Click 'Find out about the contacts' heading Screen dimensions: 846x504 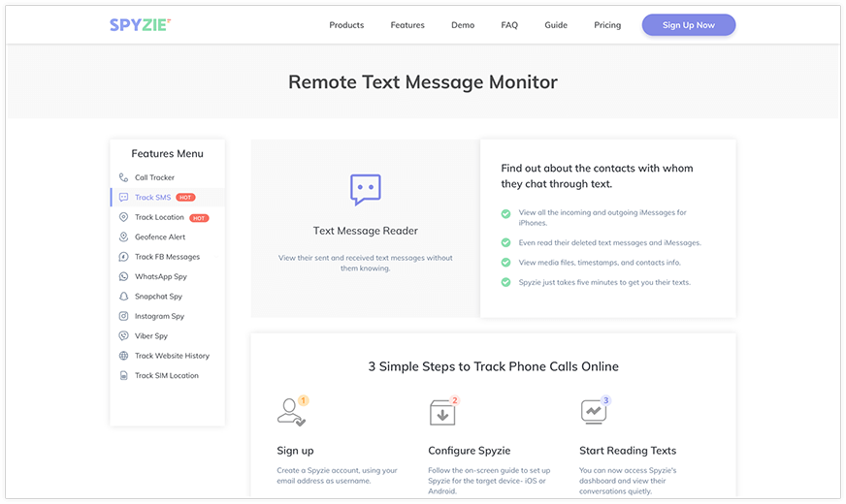(597, 175)
